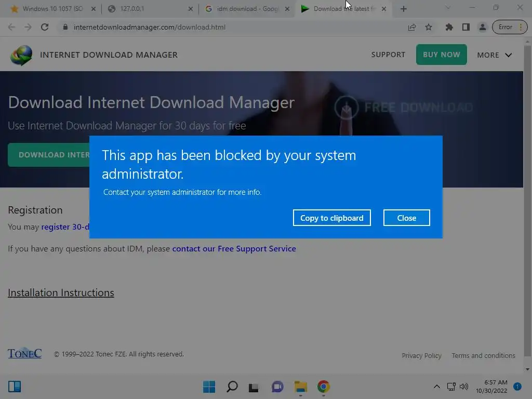Click the BUY NOW button
This screenshot has width=532, height=399.
442,55
